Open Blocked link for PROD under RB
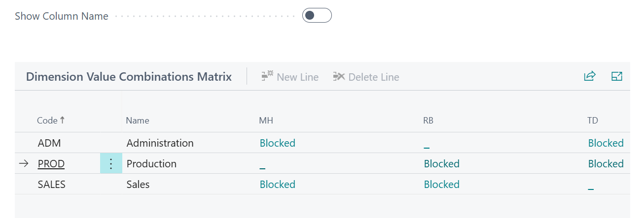 coord(442,164)
